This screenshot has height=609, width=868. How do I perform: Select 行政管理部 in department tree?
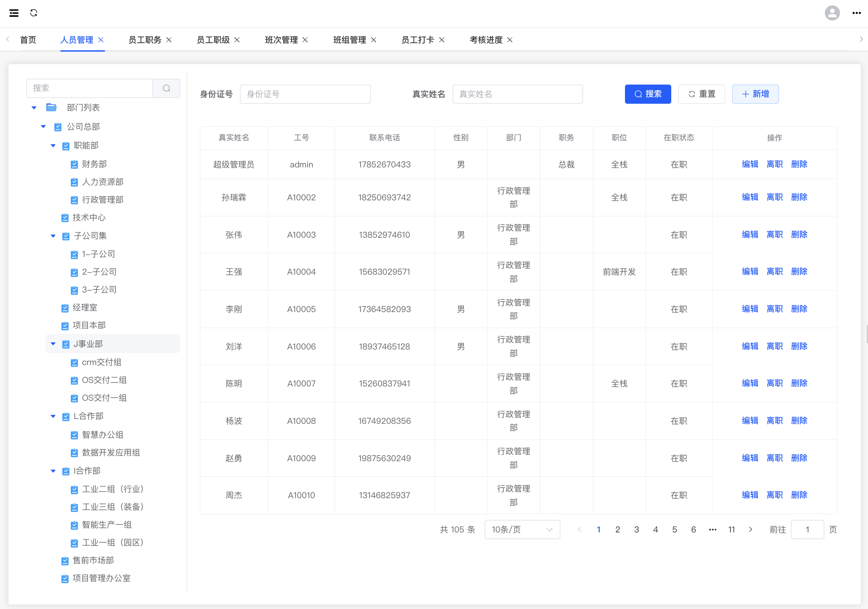(103, 200)
